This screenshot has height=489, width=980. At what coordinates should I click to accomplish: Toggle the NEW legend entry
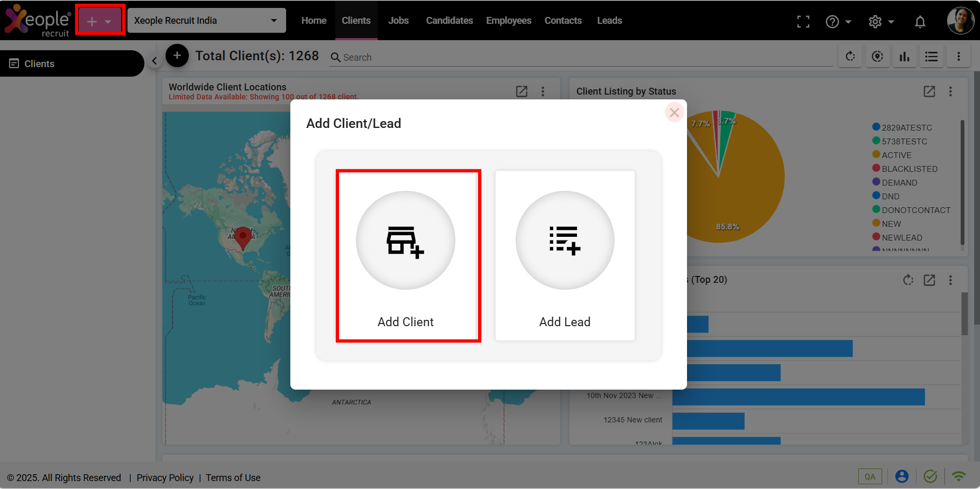tap(887, 224)
